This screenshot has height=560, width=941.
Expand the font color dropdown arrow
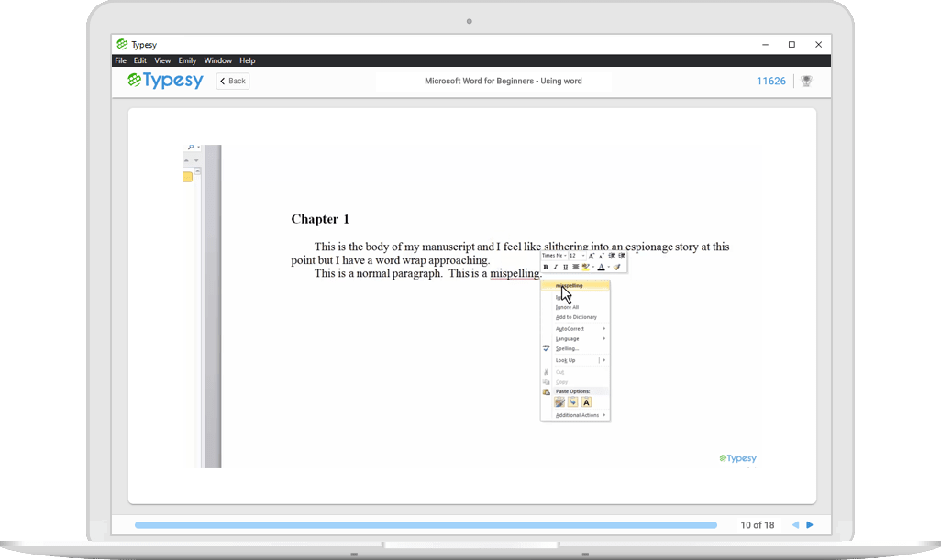pyautogui.click(x=608, y=267)
